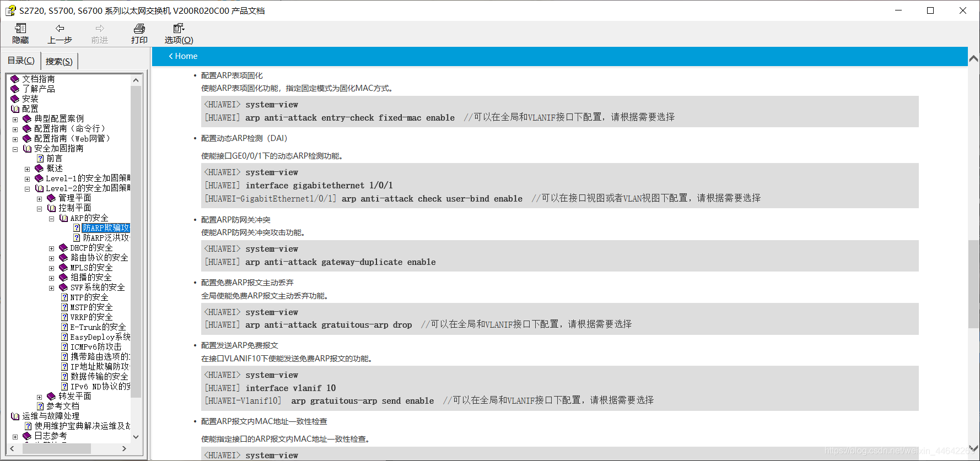Click the Hide (隐藏) toolbar icon

[20, 28]
